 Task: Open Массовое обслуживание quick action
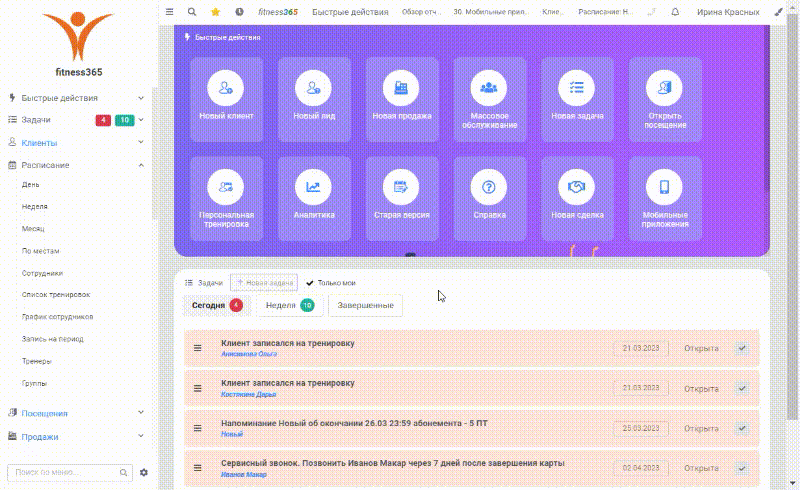coord(489,99)
